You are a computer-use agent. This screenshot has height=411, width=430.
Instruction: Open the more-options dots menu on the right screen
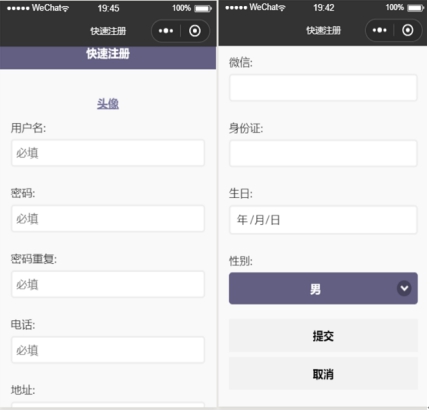coord(380,30)
